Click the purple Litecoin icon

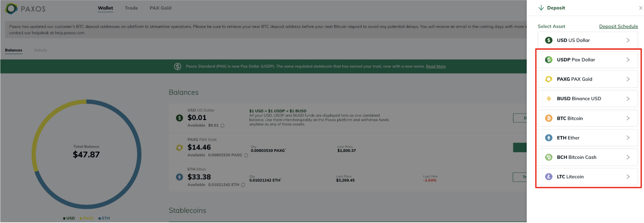pyautogui.click(x=548, y=177)
